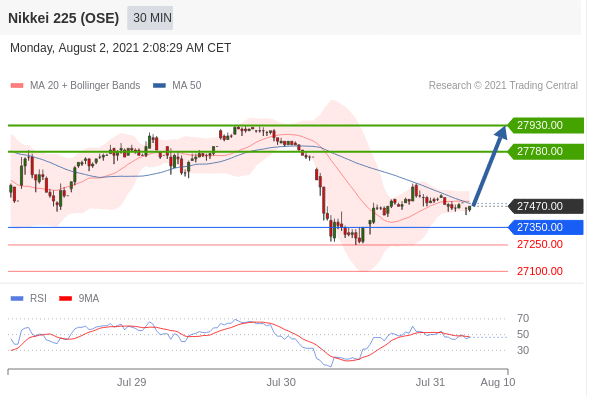Screen dimensions: 609x396
Task: Click the blue upward forecast arrow head
Action: coord(501,132)
